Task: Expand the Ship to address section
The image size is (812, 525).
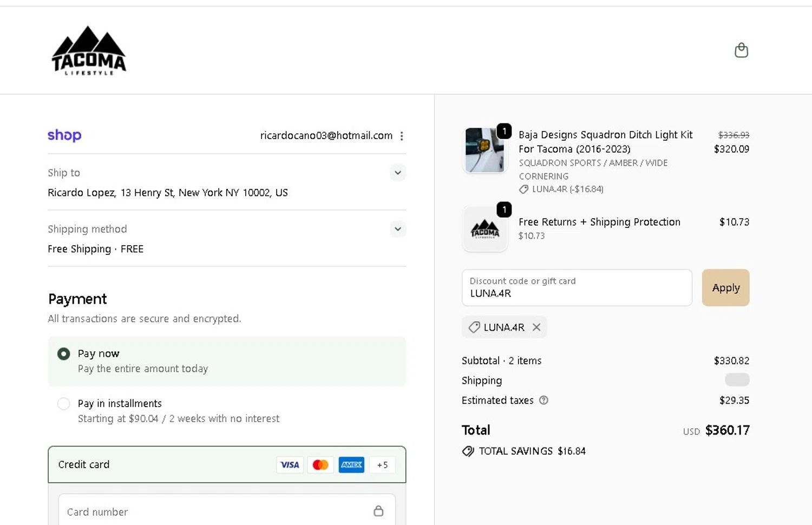Action: coord(398,173)
